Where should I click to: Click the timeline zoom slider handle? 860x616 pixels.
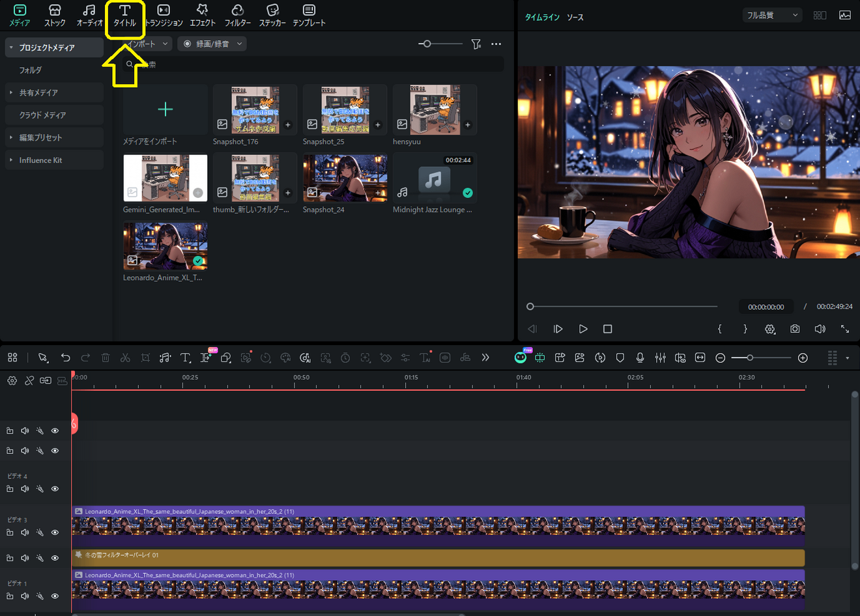[x=750, y=357]
